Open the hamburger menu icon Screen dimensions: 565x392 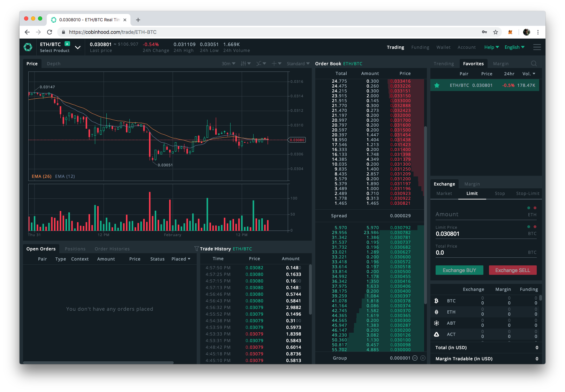537,47
